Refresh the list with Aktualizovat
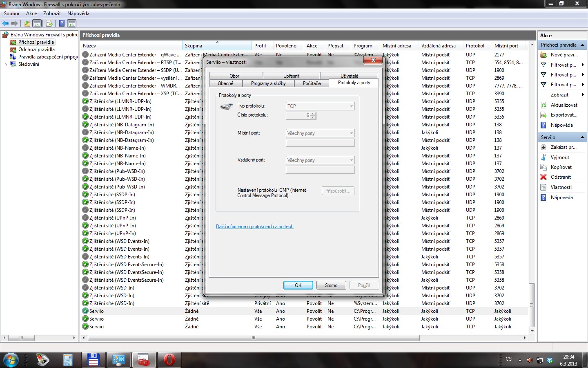588x368 pixels. 564,105
